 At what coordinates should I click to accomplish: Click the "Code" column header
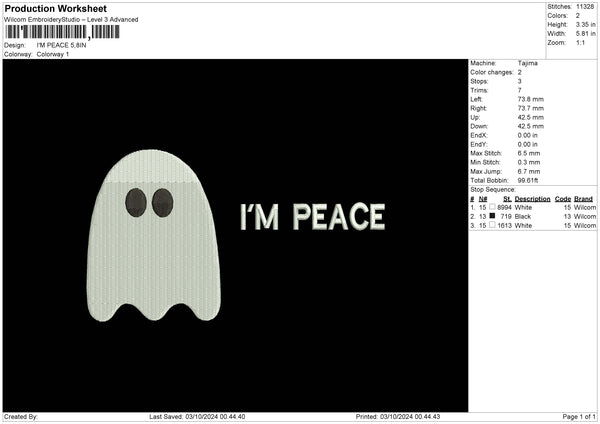563,199
